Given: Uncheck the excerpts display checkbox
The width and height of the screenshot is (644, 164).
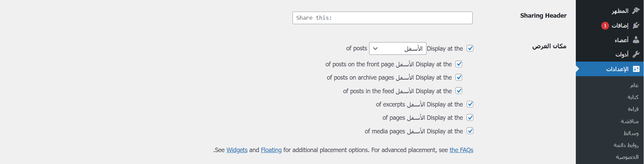Looking at the screenshot, I should pyautogui.click(x=470, y=104).
